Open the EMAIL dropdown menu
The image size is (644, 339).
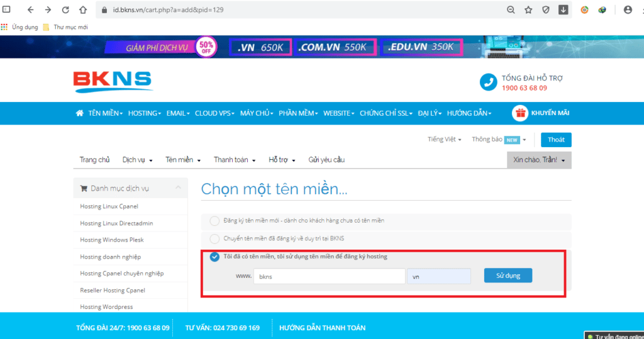pyautogui.click(x=178, y=113)
